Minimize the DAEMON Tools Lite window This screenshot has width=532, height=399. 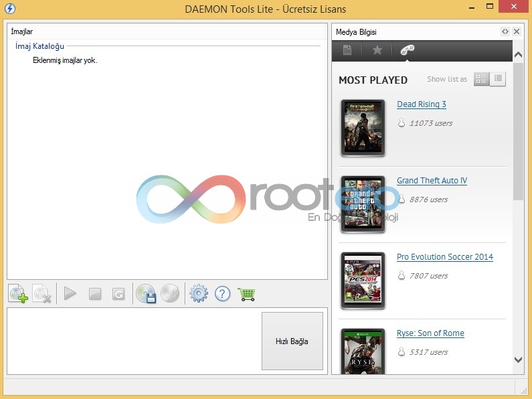point(472,7)
